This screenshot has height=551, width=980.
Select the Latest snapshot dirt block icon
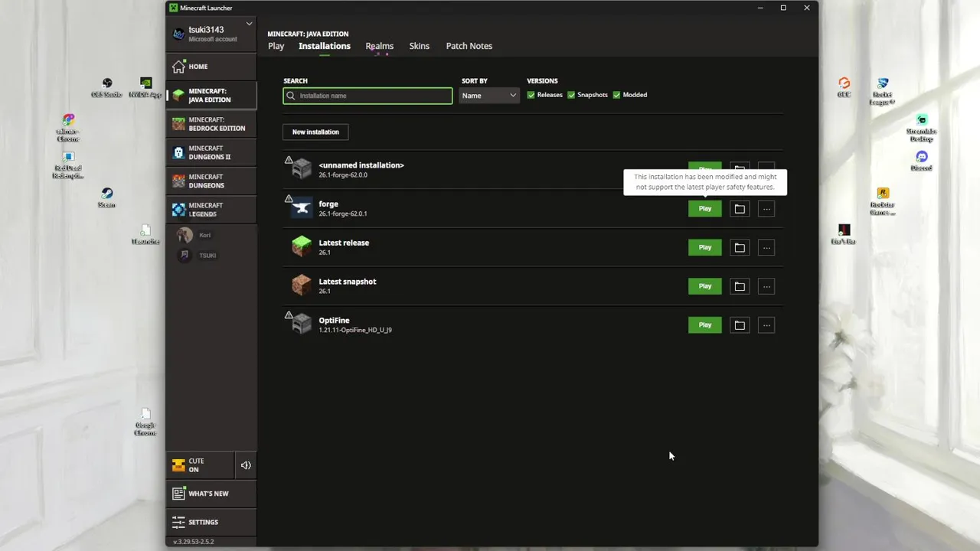point(302,285)
